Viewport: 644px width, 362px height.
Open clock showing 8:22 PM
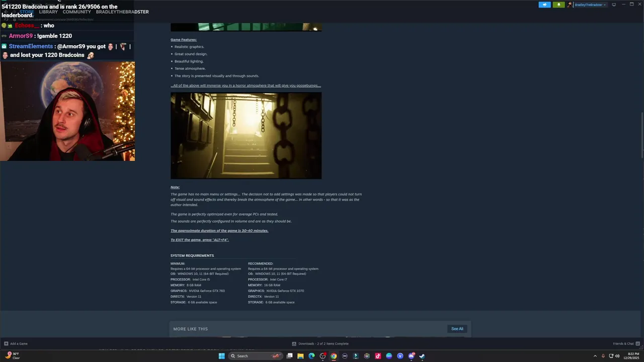631,356
